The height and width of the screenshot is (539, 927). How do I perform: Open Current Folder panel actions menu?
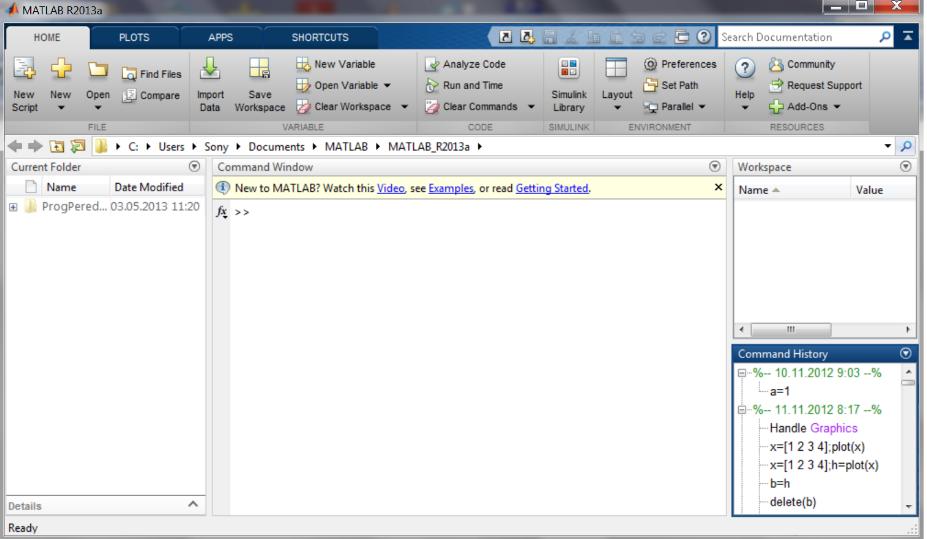point(194,167)
